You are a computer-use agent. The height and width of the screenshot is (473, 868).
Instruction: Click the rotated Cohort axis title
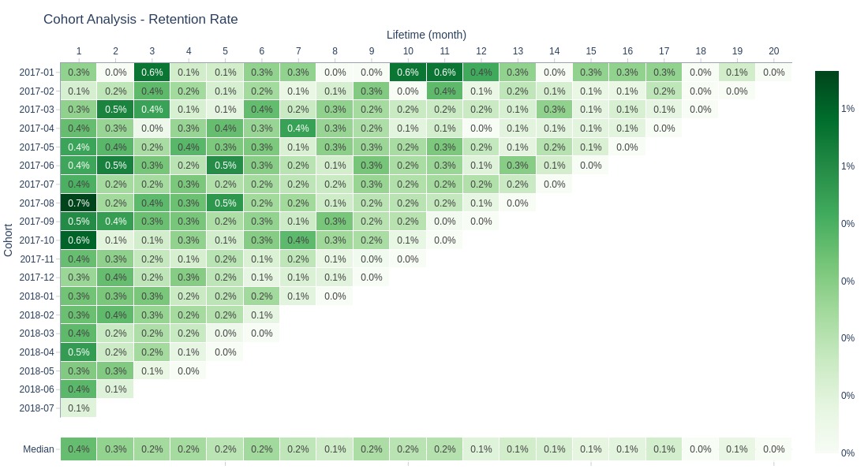tap(8, 240)
